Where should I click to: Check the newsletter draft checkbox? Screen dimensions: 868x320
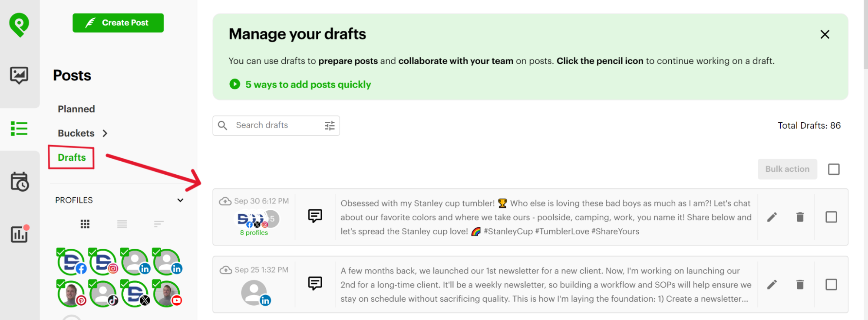point(831,284)
